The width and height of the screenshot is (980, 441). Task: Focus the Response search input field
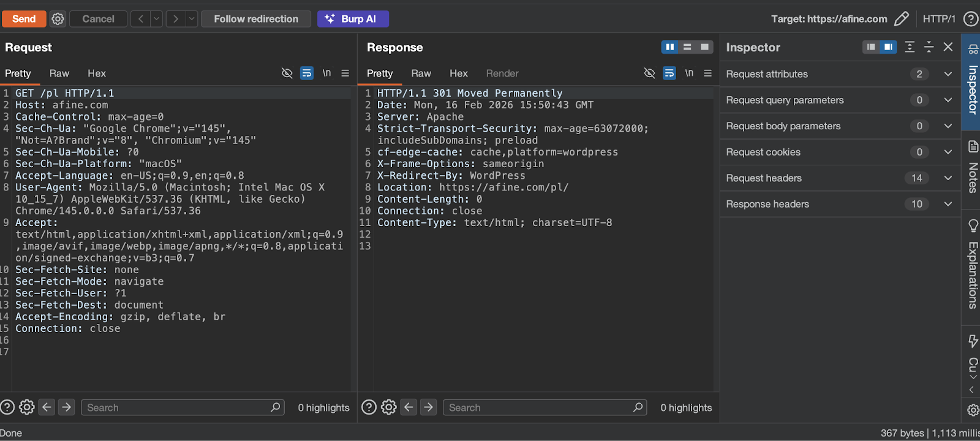coord(545,407)
